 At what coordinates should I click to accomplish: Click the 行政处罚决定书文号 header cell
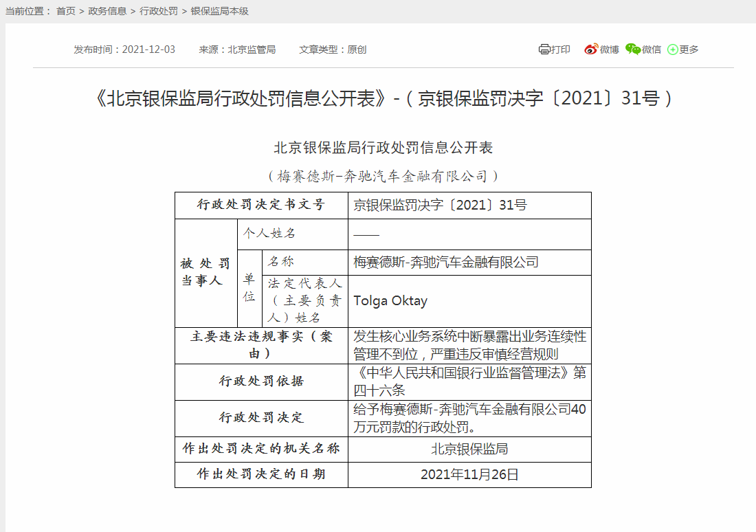pos(261,205)
